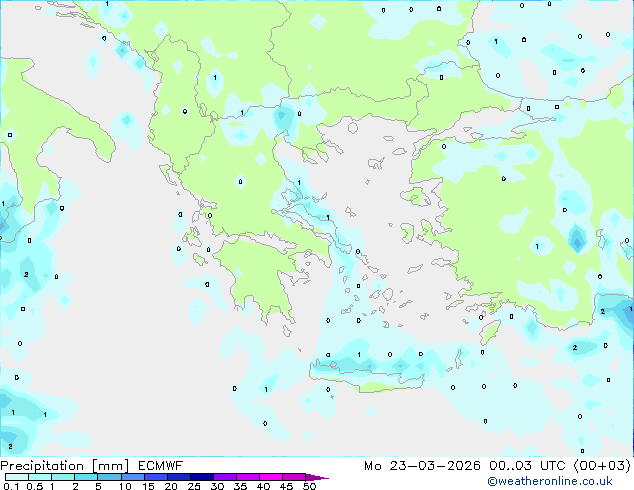Click the 0.1–0.5 mm legend color box
Viewport: 634px width, 490px height.
pos(17,477)
